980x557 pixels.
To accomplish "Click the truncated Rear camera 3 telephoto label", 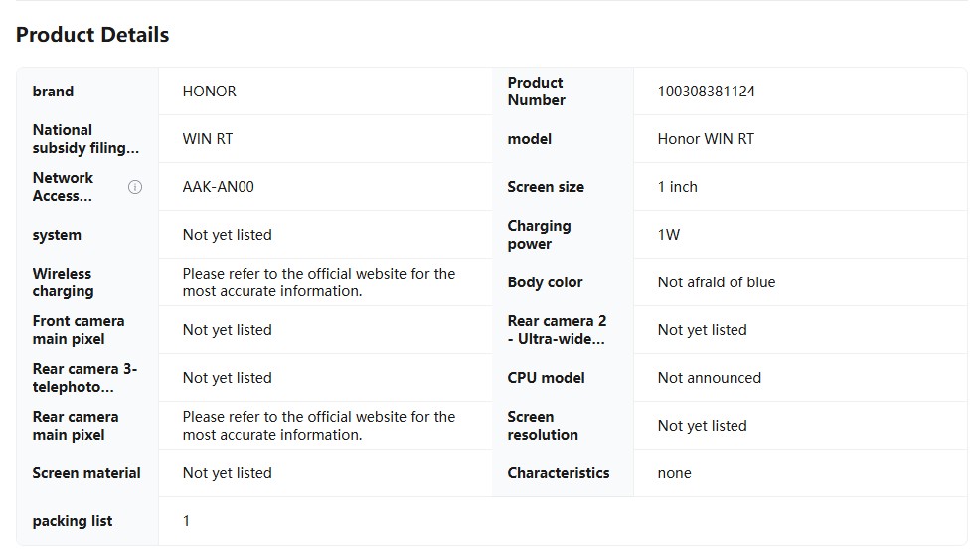I will tap(84, 378).
